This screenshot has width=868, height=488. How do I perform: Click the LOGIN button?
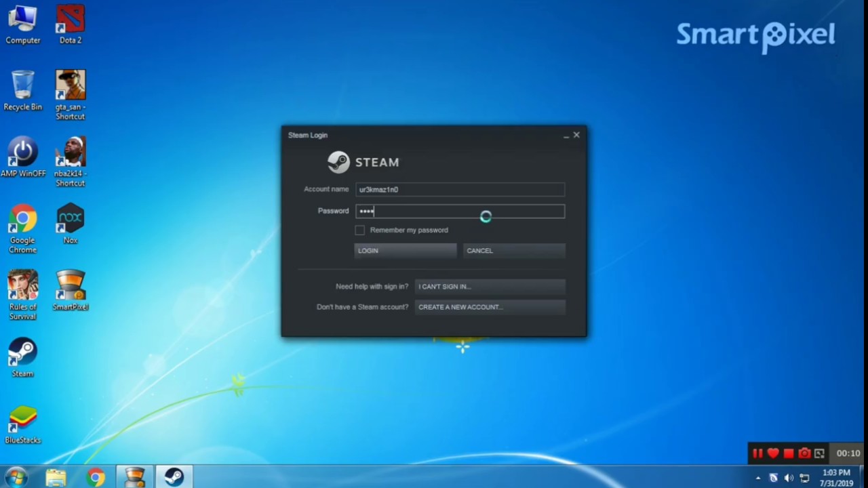(406, 251)
